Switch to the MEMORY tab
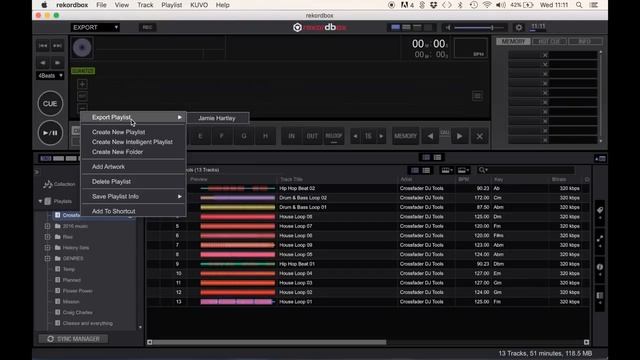The width and height of the screenshot is (640, 360). click(x=513, y=41)
